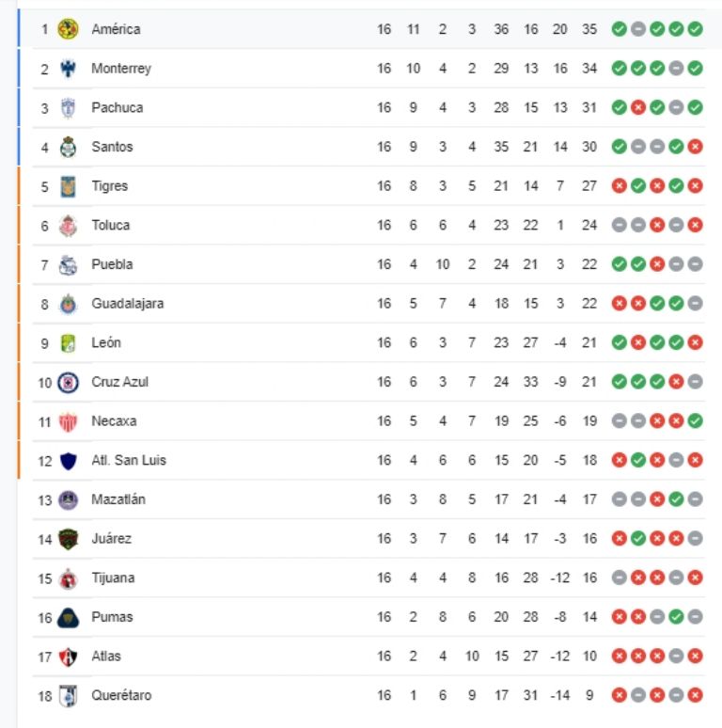Open the Puebla team page link
This screenshot has height=728, width=722.
point(112,264)
